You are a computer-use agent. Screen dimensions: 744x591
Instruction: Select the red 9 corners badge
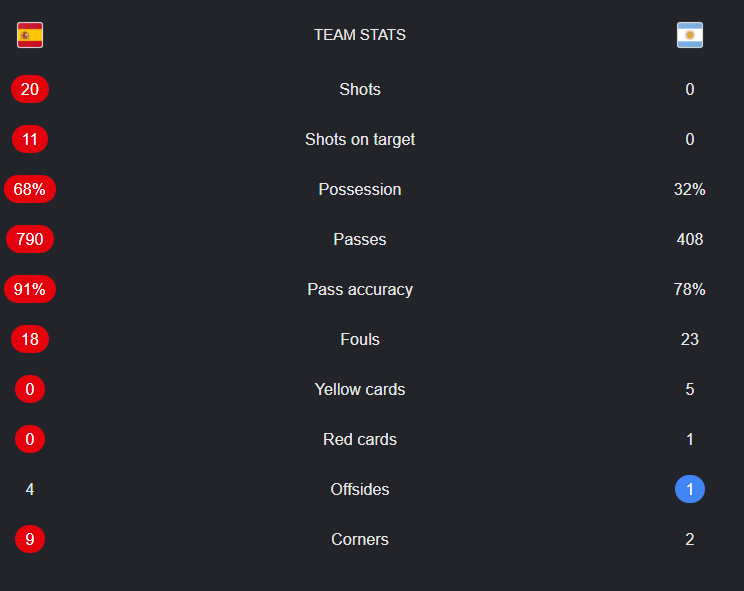(x=30, y=539)
